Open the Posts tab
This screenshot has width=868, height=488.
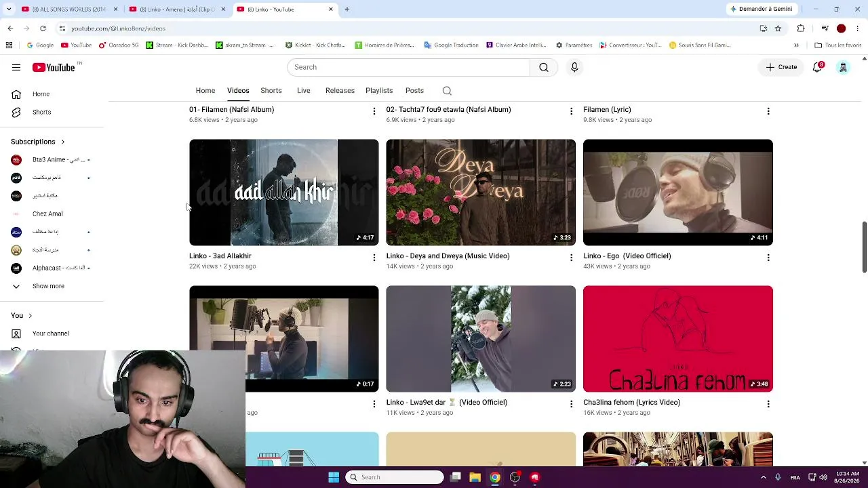coord(414,91)
